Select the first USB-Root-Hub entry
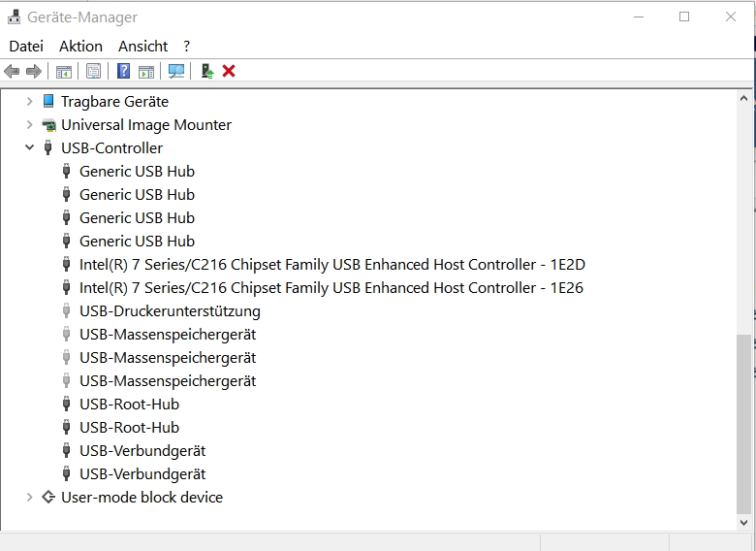Image resolution: width=756 pixels, height=551 pixels. [129, 405]
